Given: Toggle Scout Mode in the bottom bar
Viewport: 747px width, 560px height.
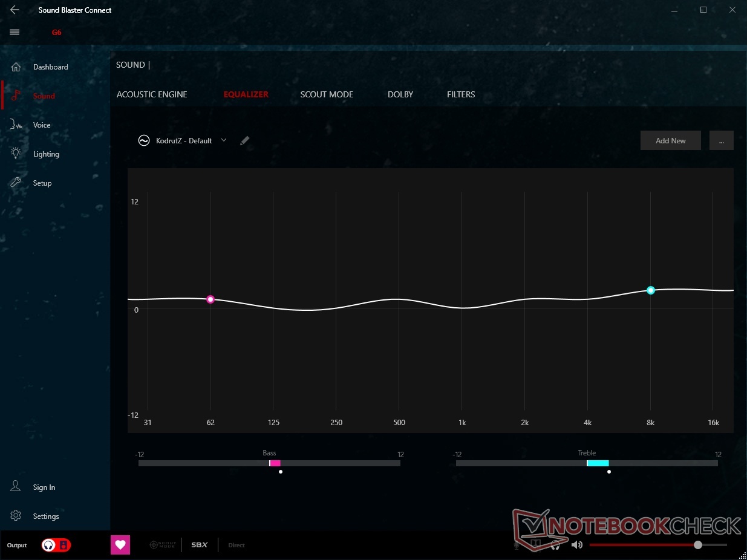Looking at the screenshot, I should pos(161,545).
